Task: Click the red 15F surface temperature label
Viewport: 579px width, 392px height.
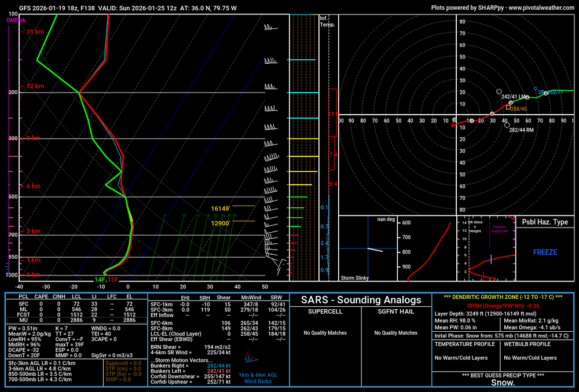Action: (112, 280)
